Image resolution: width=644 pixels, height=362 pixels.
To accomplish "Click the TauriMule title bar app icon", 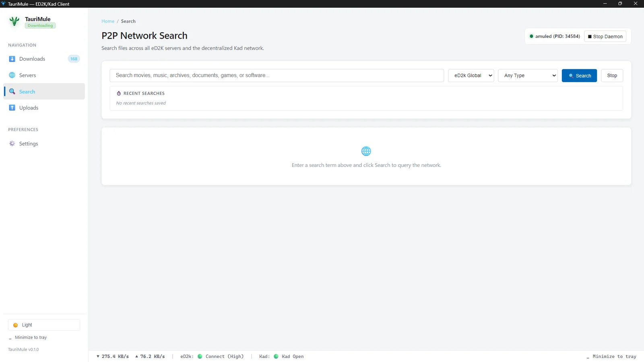I will point(3,4).
